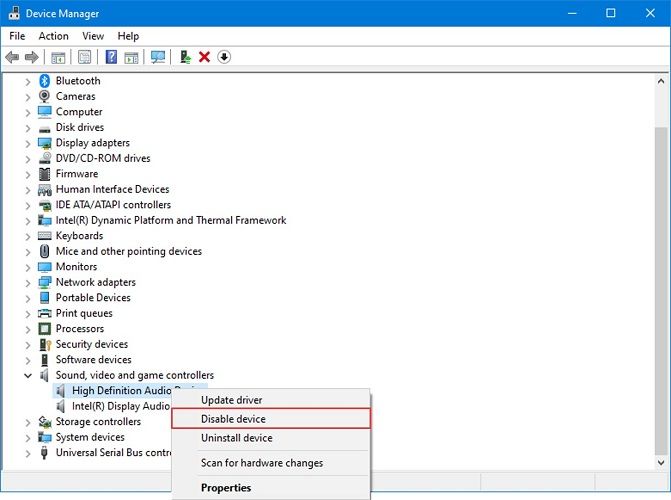Select the Processors tree label
The image size is (671, 500).
pos(80,328)
